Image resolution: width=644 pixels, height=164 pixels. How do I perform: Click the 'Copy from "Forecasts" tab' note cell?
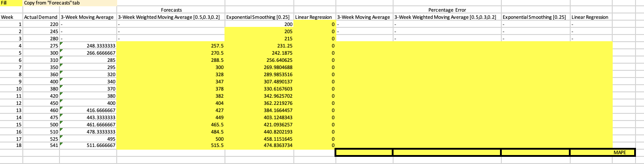point(70,3)
